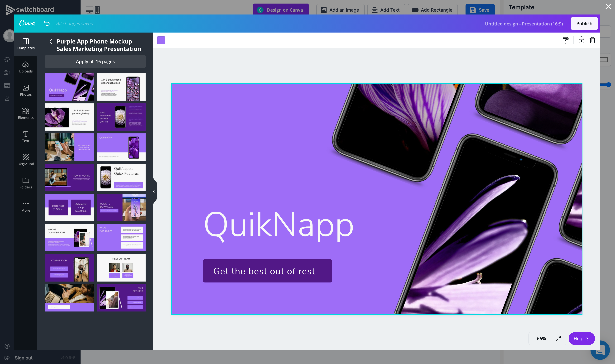This screenshot has width=615, height=364.
Task: Select the QUICK TO DOWNLOAD thumbnail
Action: [121, 207]
